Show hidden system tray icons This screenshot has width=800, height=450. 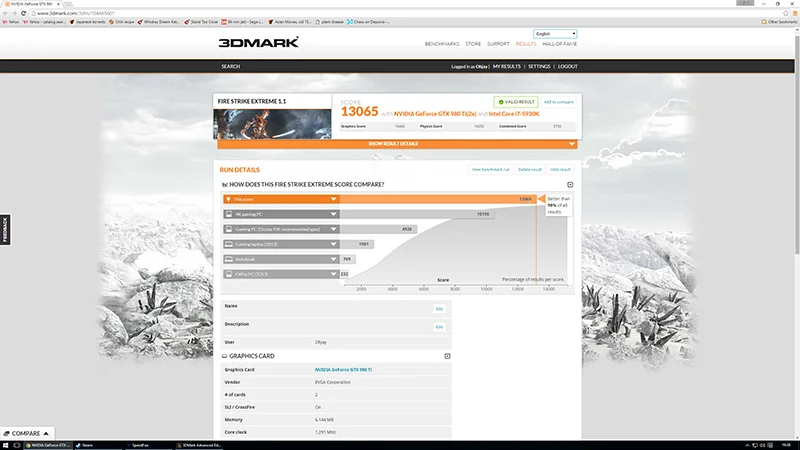(x=747, y=445)
